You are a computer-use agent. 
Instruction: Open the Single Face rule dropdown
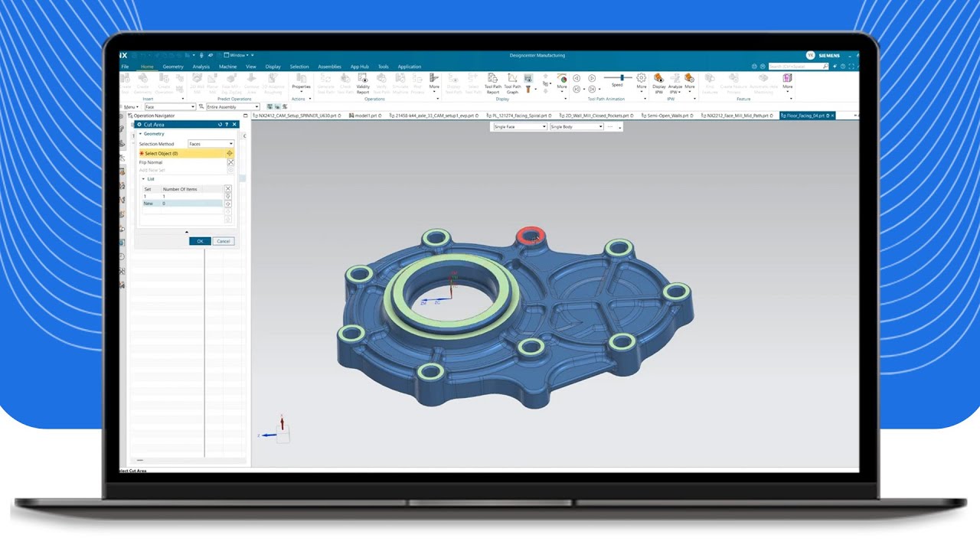(519, 126)
